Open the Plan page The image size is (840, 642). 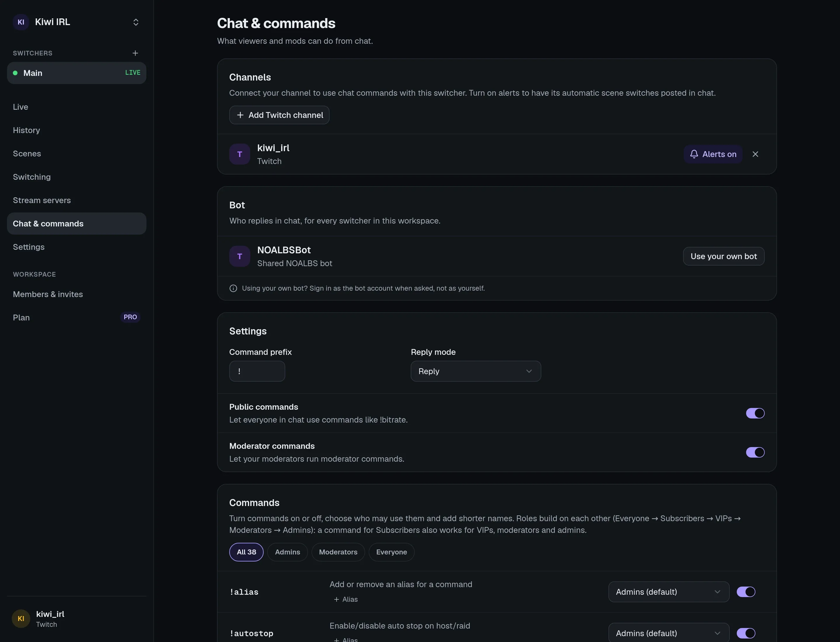point(76,317)
